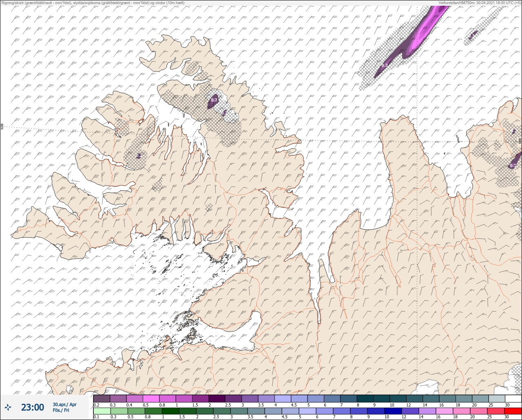Select the top-row light grey swatch starting at 25
The height and width of the screenshot is (420, 522).
tap(497, 398)
